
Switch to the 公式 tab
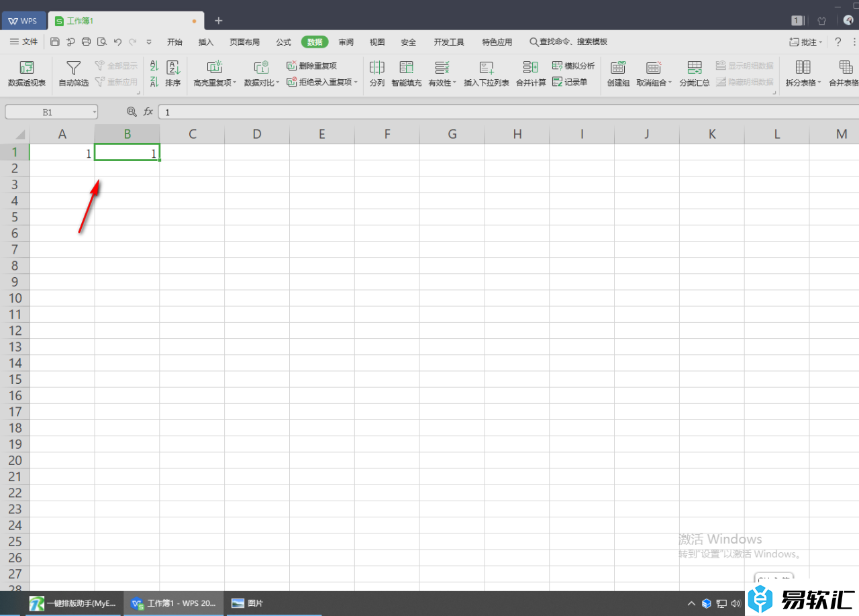(x=283, y=42)
